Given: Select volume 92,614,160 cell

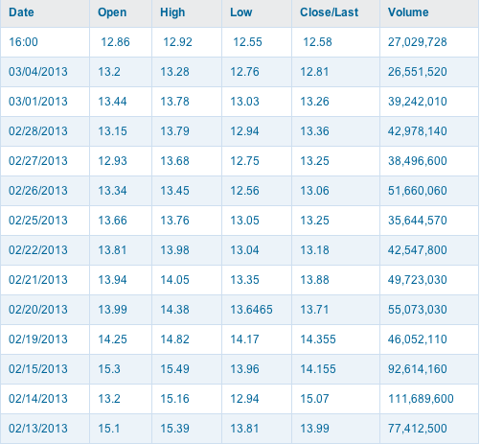Looking at the screenshot, I should (x=417, y=369).
